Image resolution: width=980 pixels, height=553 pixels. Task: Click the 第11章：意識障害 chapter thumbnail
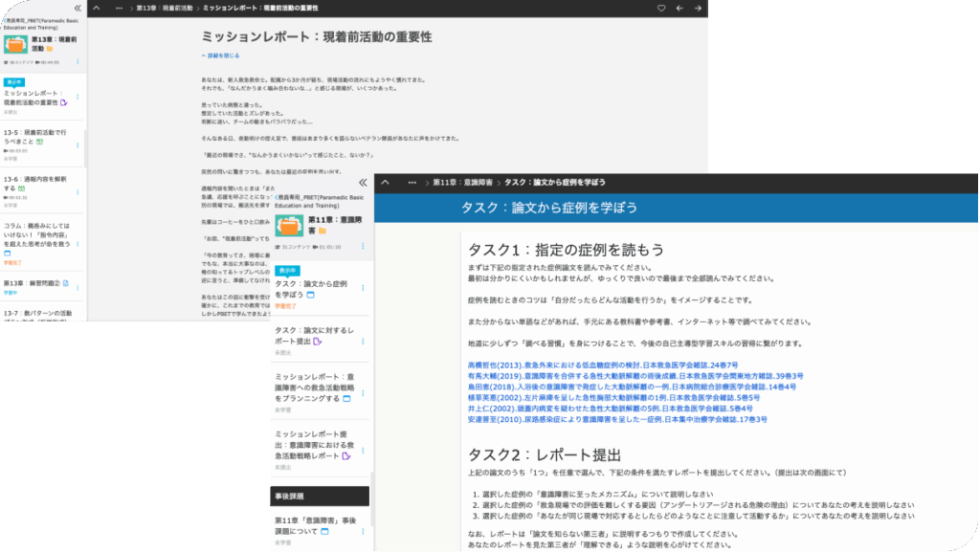(x=289, y=226)
